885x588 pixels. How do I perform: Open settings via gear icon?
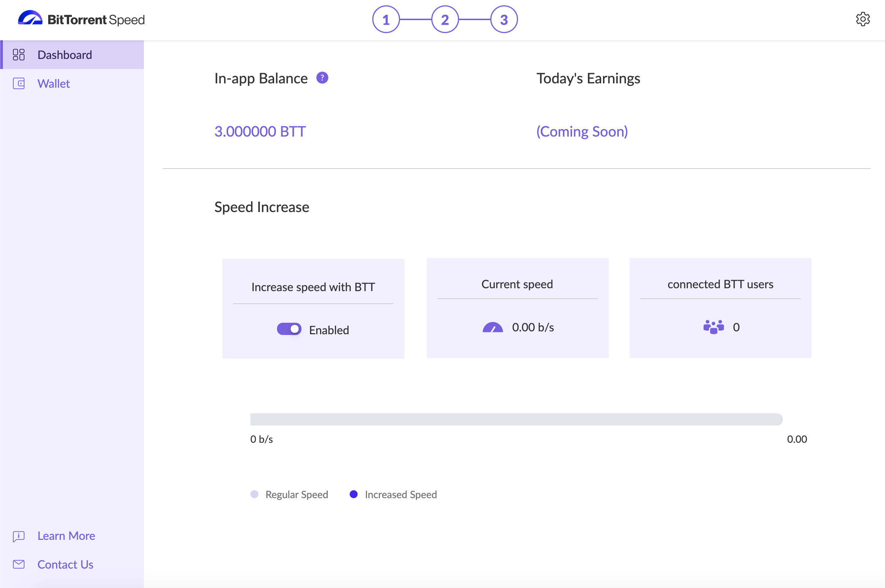click(x=862, y=19)
